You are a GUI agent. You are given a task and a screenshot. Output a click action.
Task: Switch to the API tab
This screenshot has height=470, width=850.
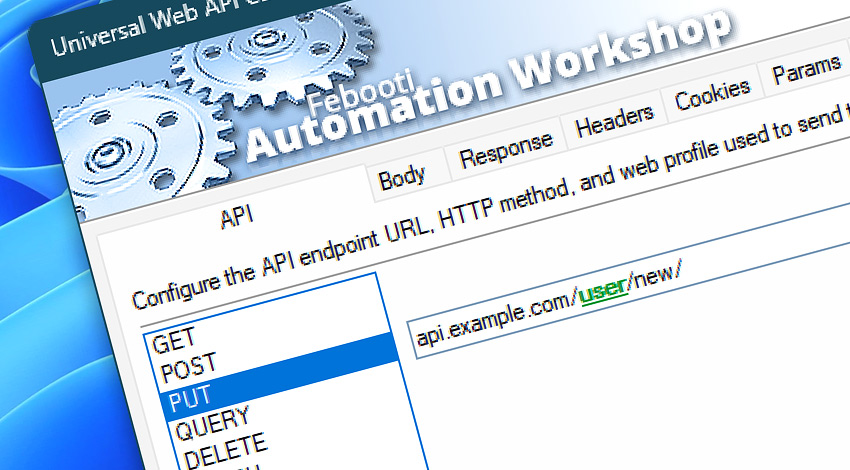(x=237, y=217)
